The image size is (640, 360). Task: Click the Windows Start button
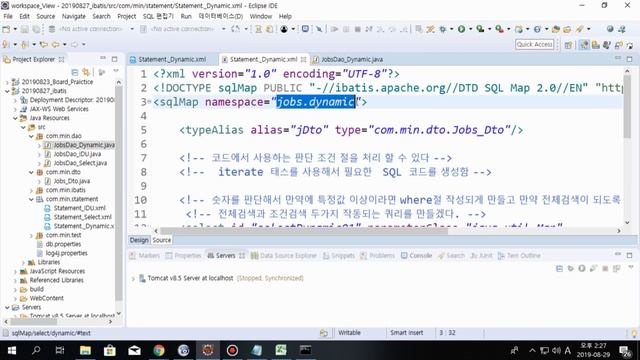[11, 350]
